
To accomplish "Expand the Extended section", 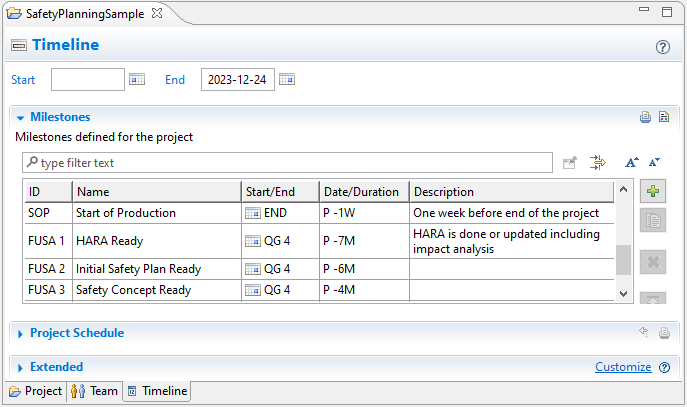I will (x=20, y=367).
